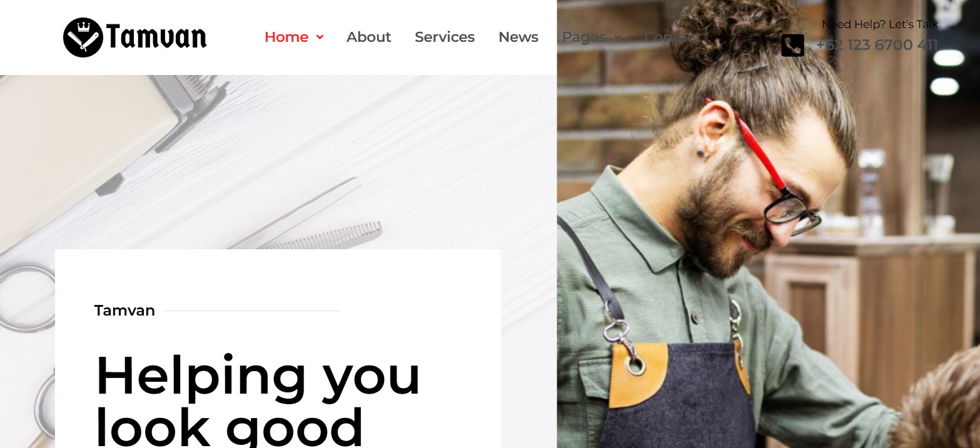Click the barber photo with red glasses
The image size is (980, 448).
pyautogui.click(x=768, y=224)
